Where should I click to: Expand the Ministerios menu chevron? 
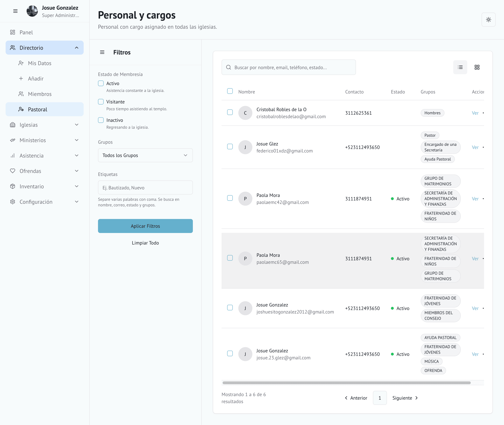77,140
